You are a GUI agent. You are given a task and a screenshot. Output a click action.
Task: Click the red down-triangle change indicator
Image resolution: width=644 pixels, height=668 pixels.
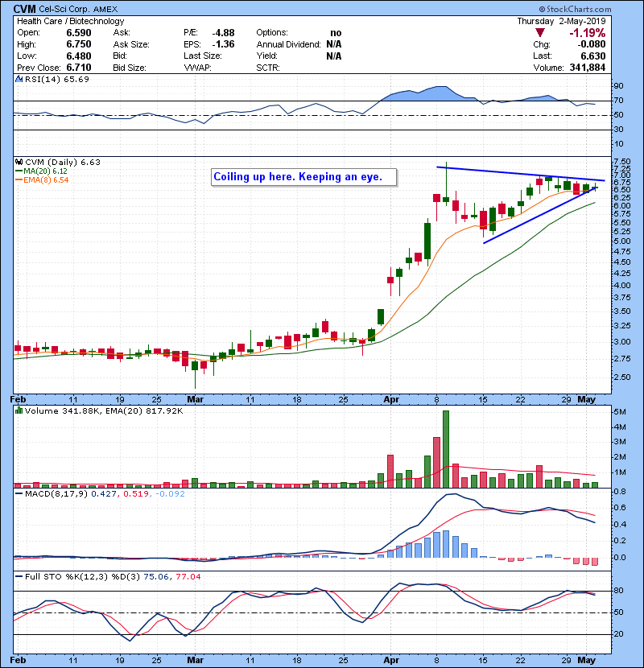tap(540, 33)
